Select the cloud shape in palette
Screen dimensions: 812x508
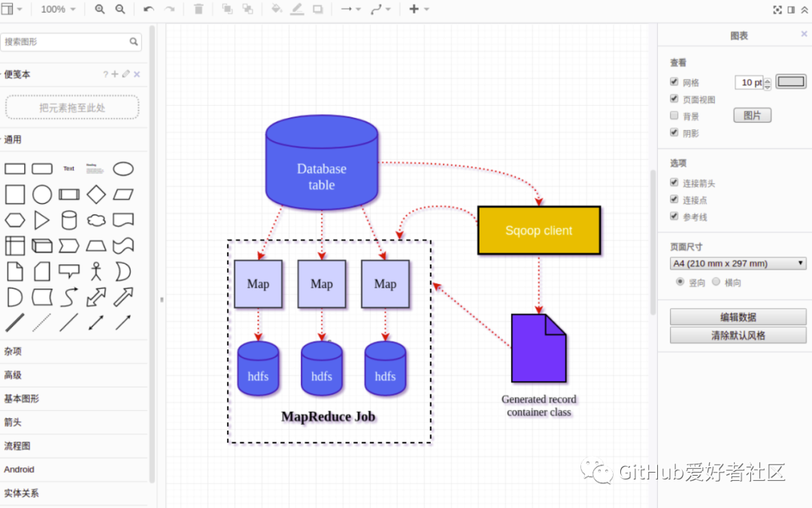(x=96, y=220)
